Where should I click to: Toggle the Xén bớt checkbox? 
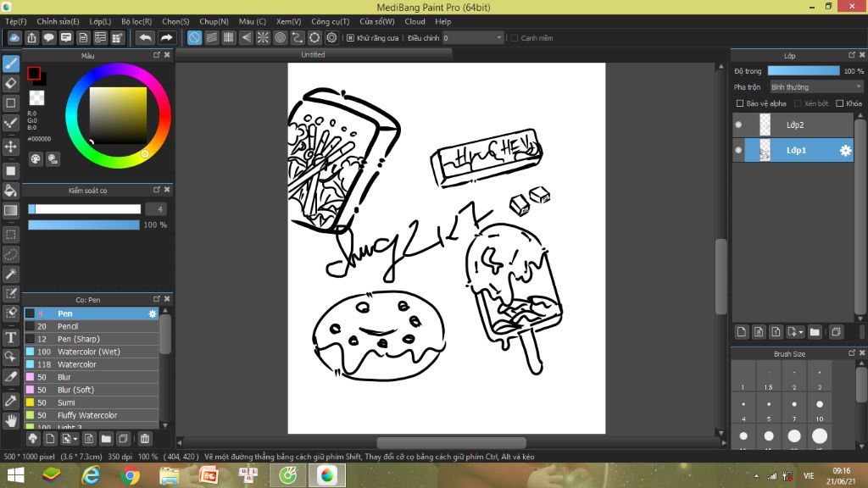(x=798, y=103)
